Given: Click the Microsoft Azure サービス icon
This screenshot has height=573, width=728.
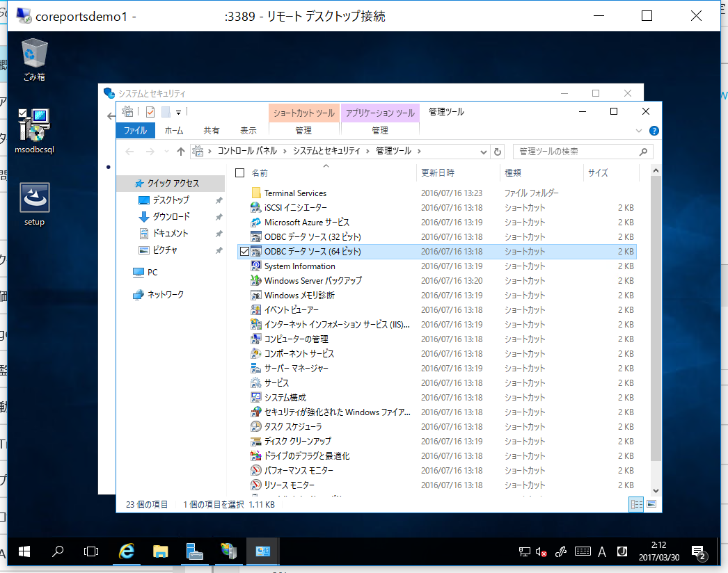Looking at the screenshot, I should pyautogui.click(x=256, y=223).
